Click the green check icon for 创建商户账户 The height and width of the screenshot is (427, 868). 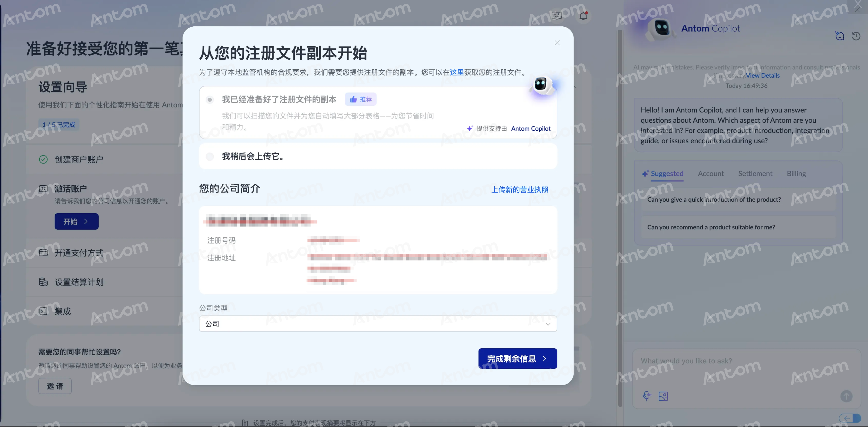tap(44, 159)
